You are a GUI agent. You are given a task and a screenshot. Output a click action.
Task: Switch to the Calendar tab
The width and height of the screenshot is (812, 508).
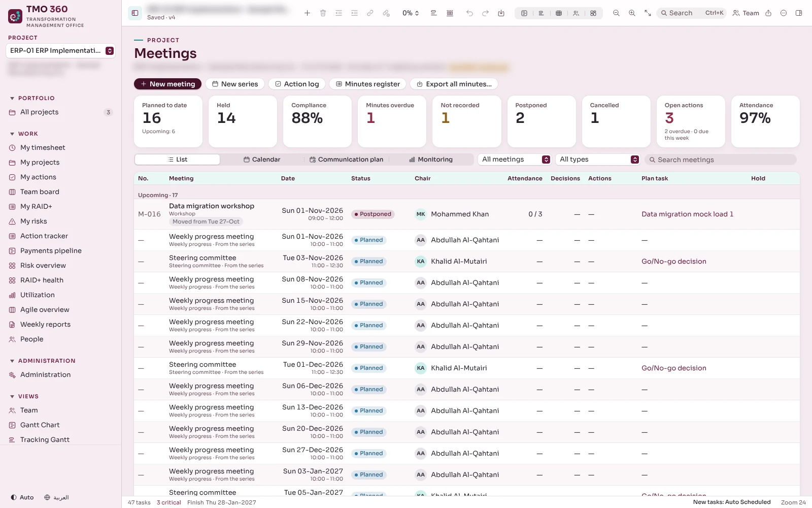(262, 160)
